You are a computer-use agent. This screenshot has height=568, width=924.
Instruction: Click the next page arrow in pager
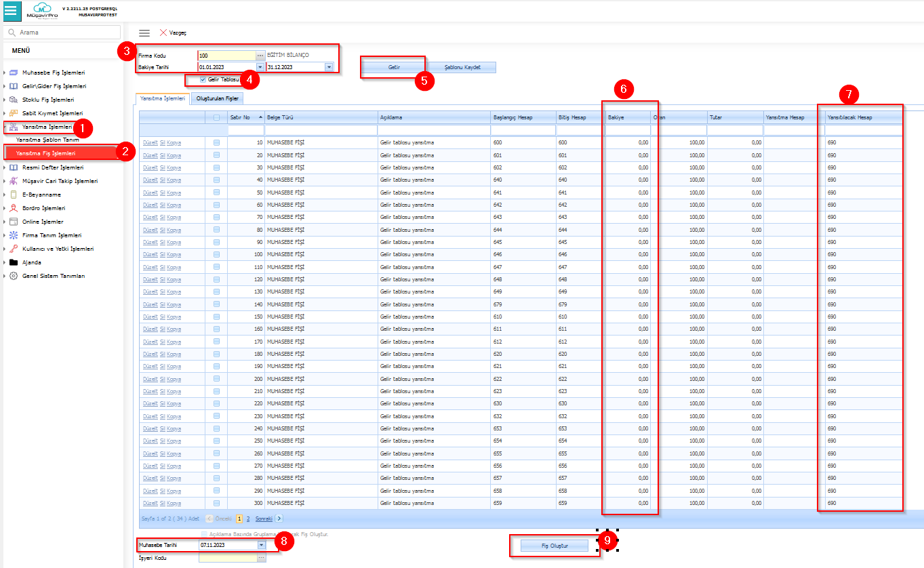pyautogui.click(x=279, y=519)
